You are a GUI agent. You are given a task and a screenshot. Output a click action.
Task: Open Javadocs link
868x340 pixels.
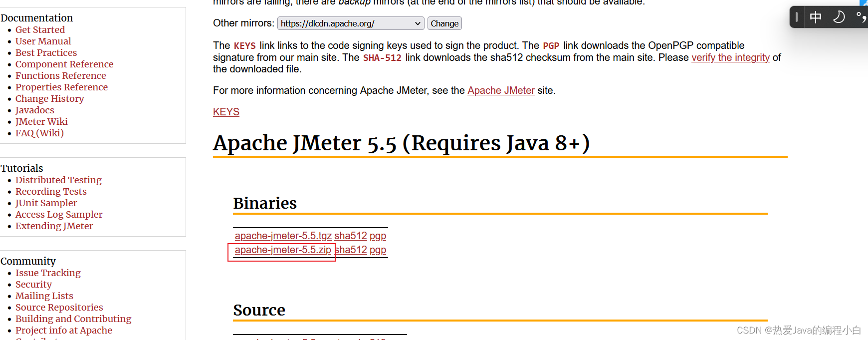click(x=34, y=110)
